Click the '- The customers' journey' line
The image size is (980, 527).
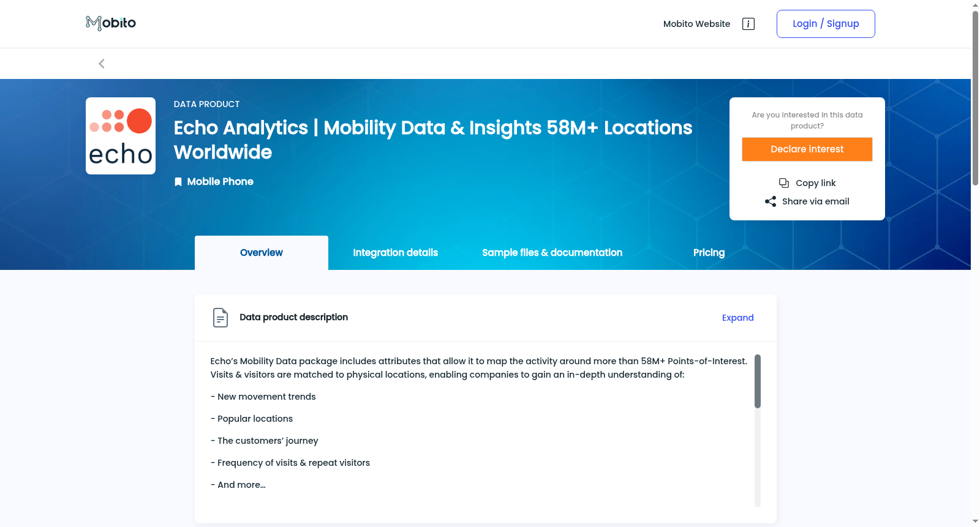[x=265, y=441]
